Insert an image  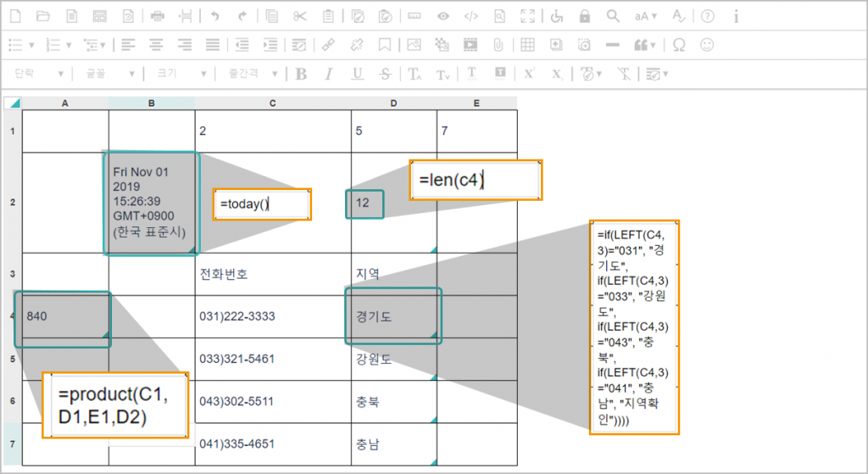(x=414, y=45)
